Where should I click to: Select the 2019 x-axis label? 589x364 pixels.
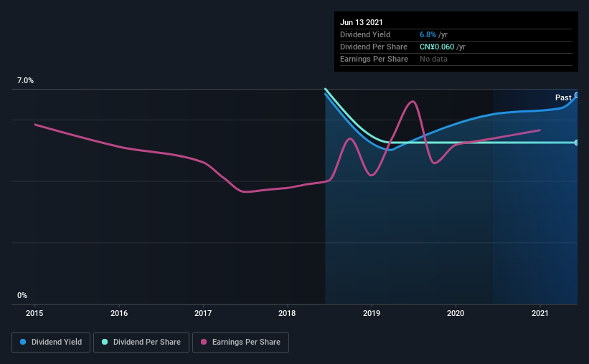[x=372, y=313]
